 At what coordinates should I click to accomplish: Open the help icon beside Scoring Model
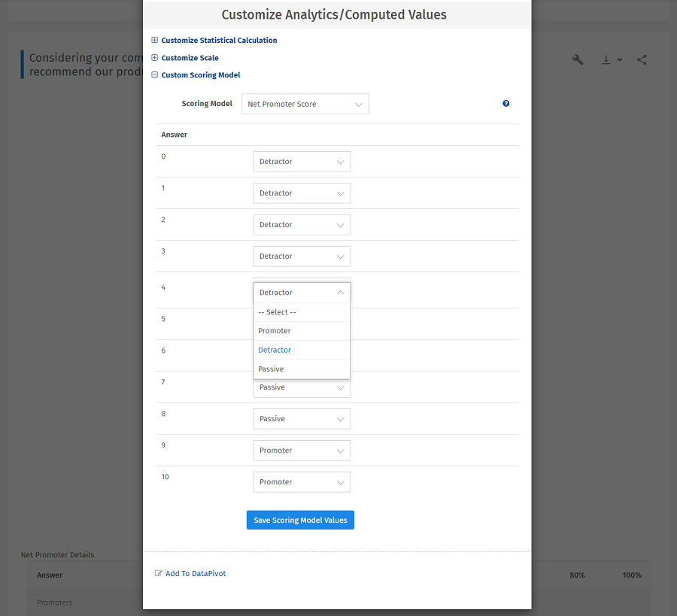coord(505,104)
